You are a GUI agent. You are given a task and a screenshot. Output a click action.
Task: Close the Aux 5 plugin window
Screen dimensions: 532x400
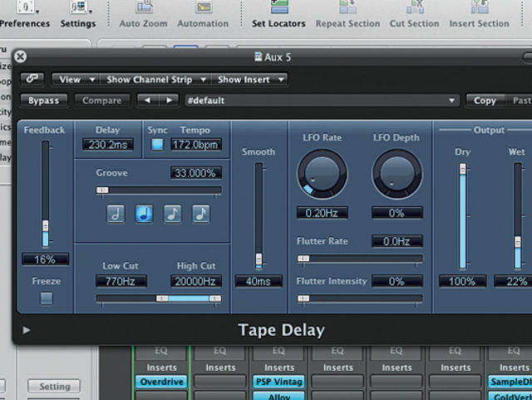(20, 57)
